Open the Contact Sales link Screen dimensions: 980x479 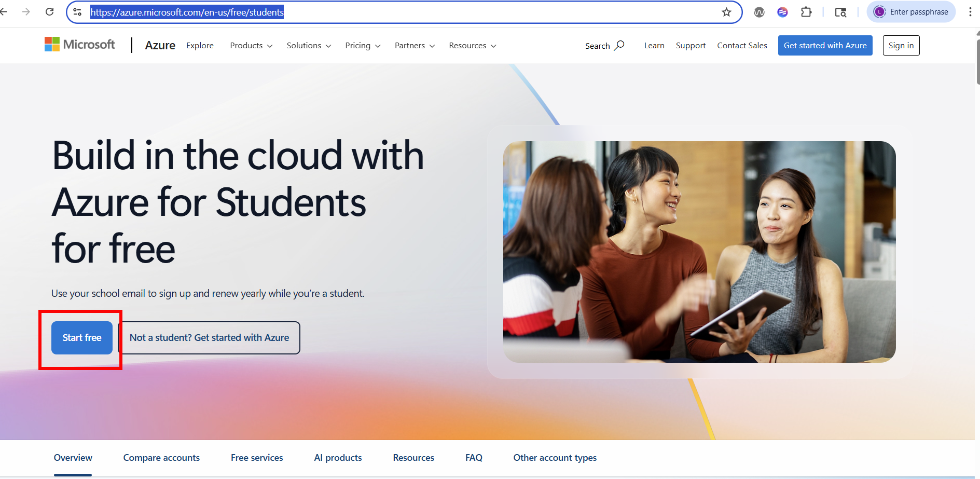742,46
